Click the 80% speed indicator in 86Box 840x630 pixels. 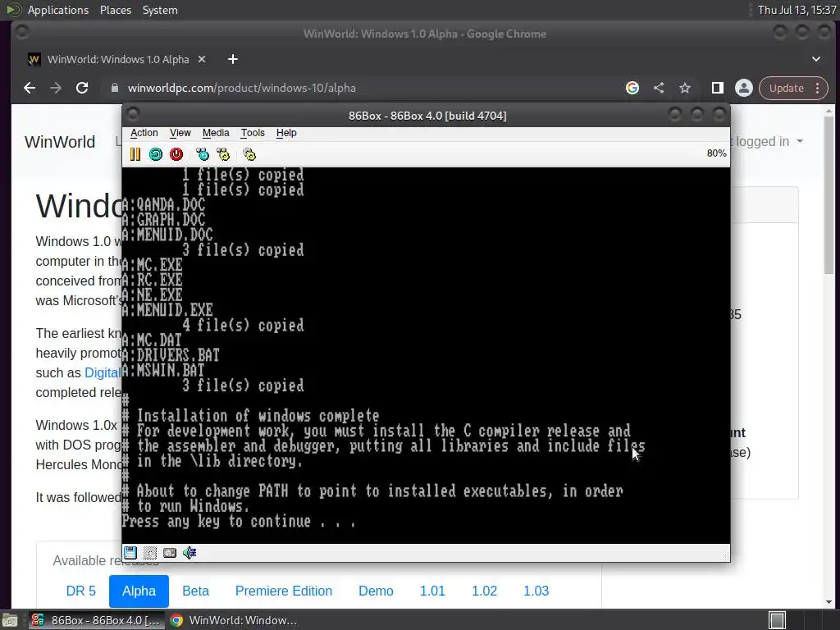716,153
